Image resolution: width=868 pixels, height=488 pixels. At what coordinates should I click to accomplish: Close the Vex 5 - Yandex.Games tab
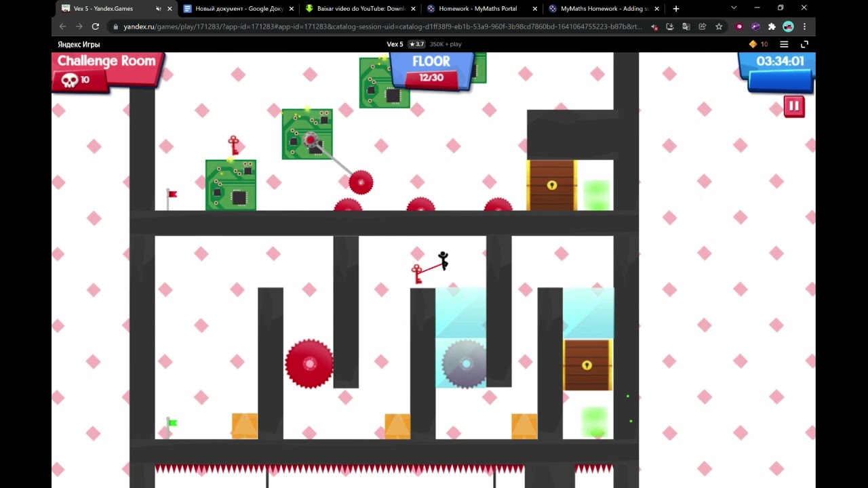(x=170, y=9)
